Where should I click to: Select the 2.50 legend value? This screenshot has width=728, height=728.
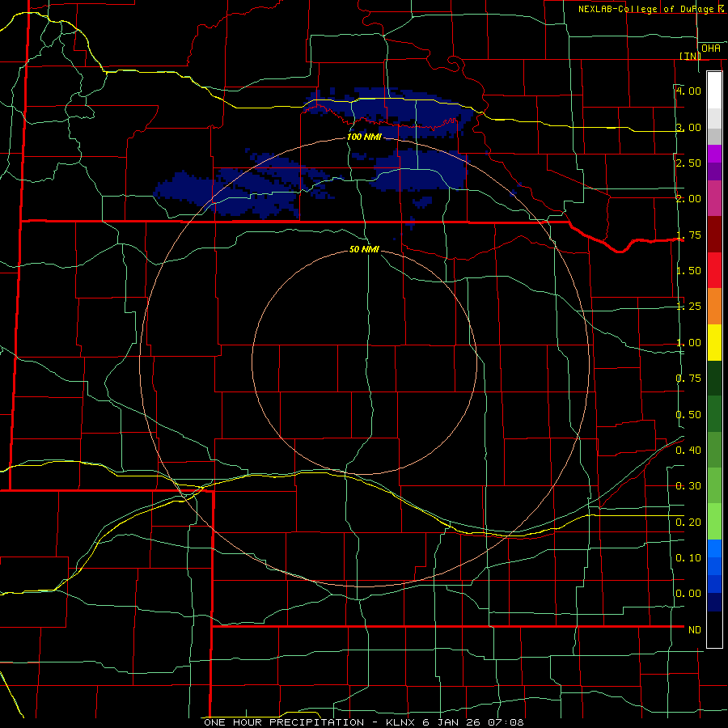point(688,163)
